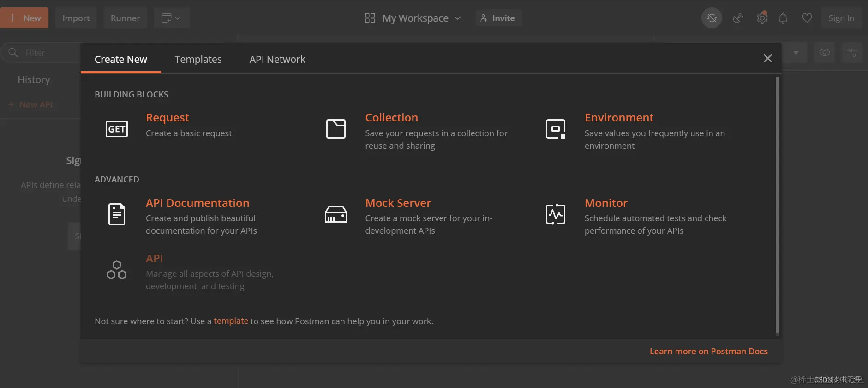This screenshot has height=388, width=868.
Task: Click the Monitor waveform icon
Action: pos(556,214)
